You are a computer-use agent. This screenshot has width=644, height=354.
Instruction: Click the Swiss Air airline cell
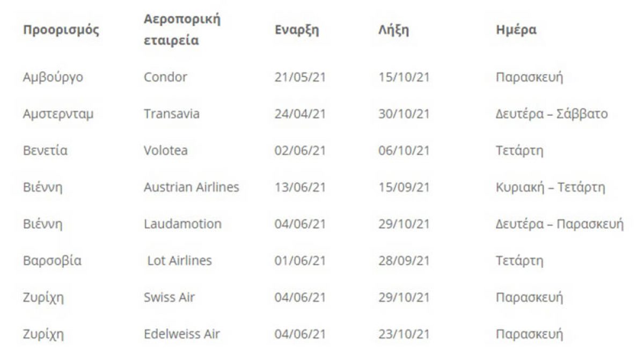pyautogui.click(x=169, y=297)
